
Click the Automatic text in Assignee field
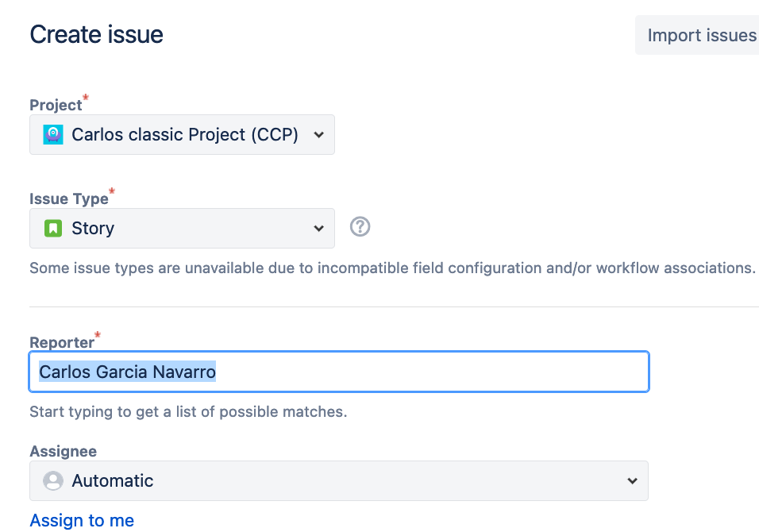[x=113, y=481]
